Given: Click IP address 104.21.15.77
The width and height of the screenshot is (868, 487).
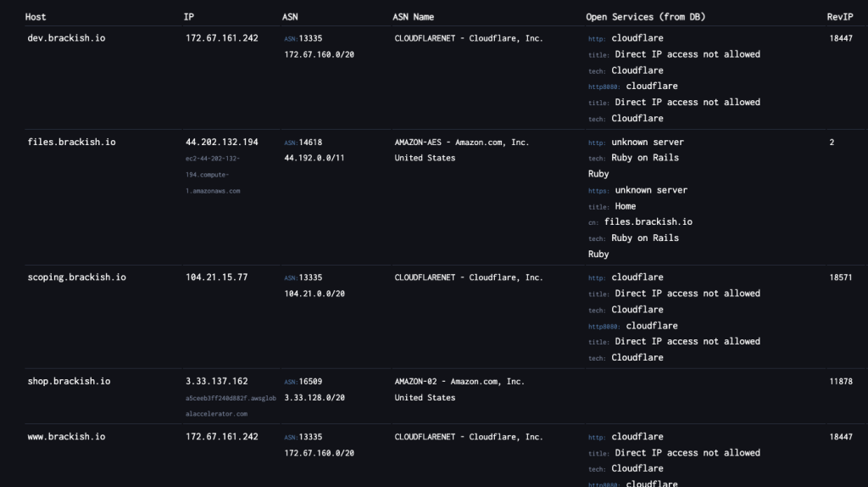Looking at the screenshot, I should coord(217,277).
